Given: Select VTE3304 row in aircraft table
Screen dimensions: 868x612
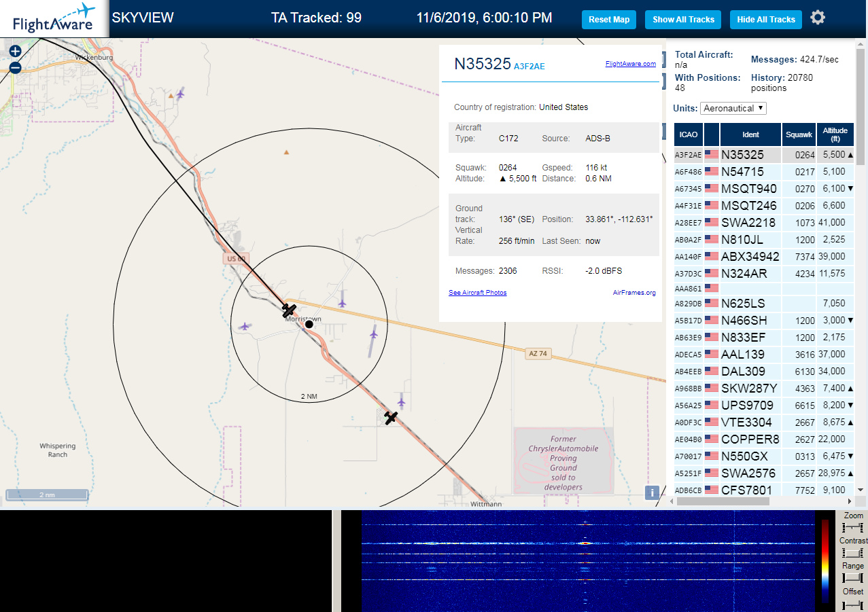Looking at the screenshot, I should coord(764,422).
